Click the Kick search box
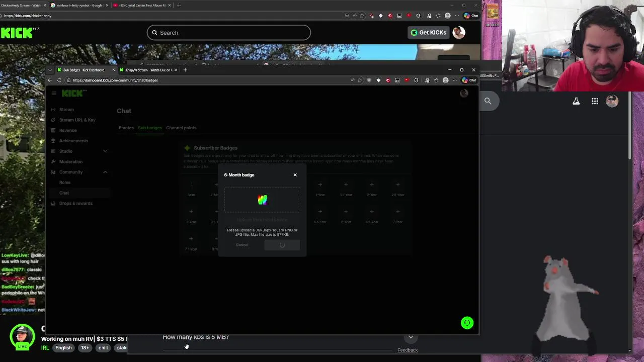The height and width of the screenshot is (362, 644). click(229, 33)
